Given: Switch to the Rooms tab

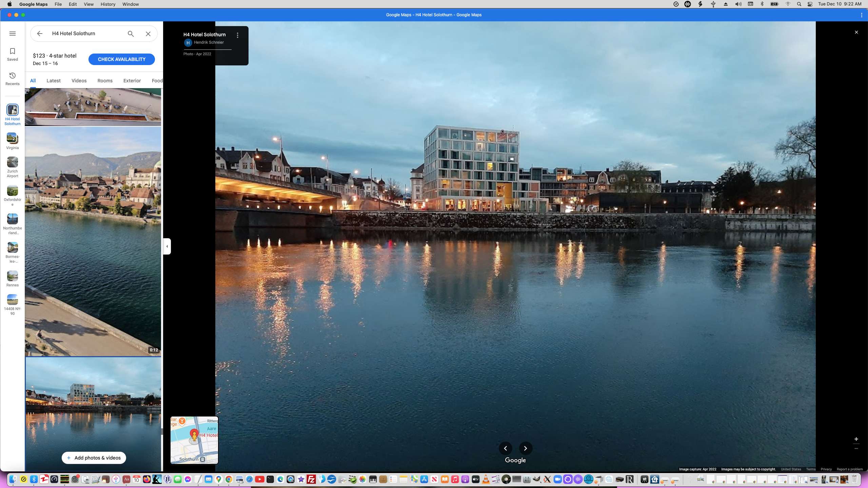Looking at the screenshot, I should (105, 81).
